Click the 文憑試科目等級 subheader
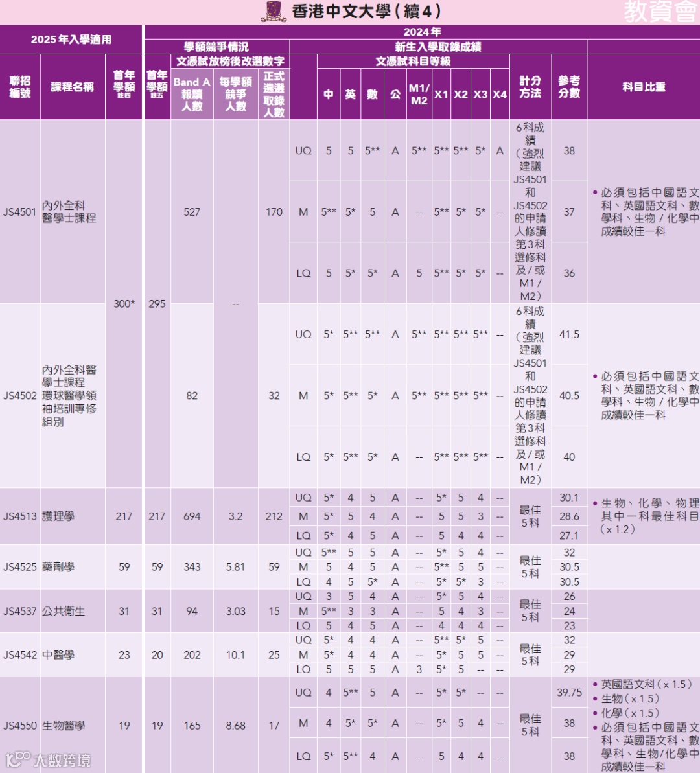This screenshot has height=773, width=700. click(x=413, y=61)
